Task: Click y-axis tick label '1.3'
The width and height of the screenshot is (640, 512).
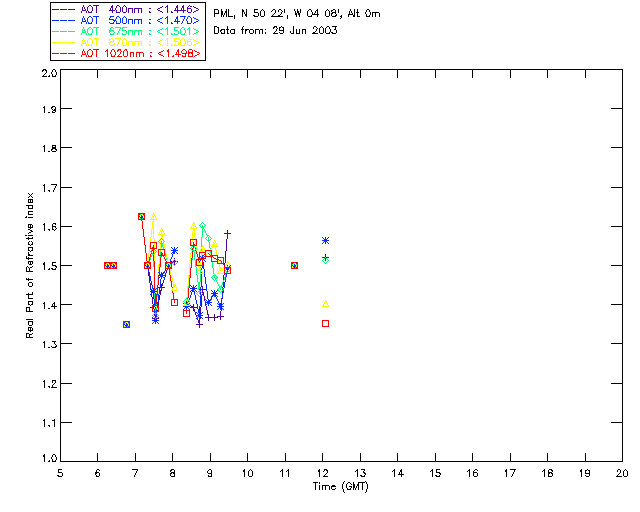Action: point(49,344)
